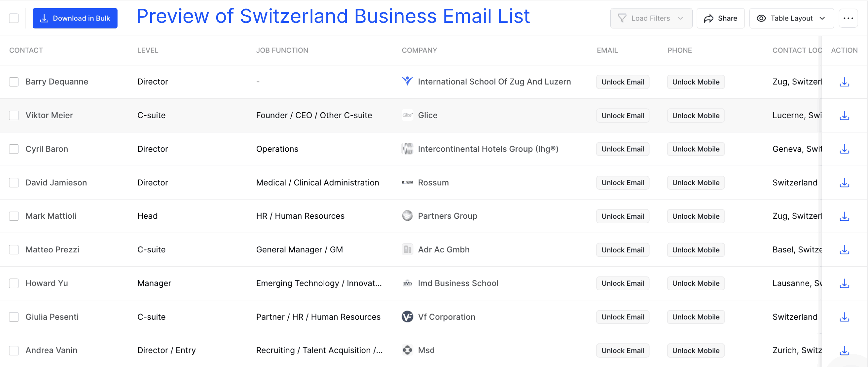
Task: Unlock Mobile for David Jamieson
Action: [x=696, y=182]
